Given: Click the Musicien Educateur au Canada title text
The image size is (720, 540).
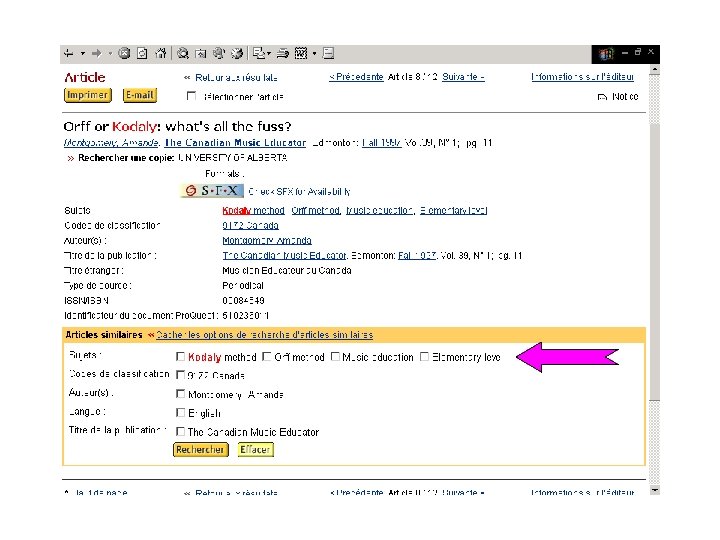Looking at the screenshot, I should (x=287, y=270).
